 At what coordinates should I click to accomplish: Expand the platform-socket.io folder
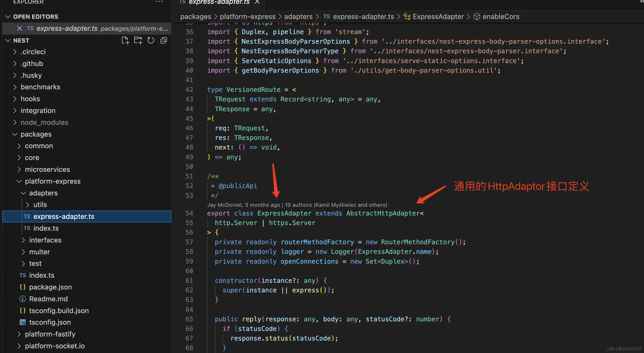click(x=19, y=346)
